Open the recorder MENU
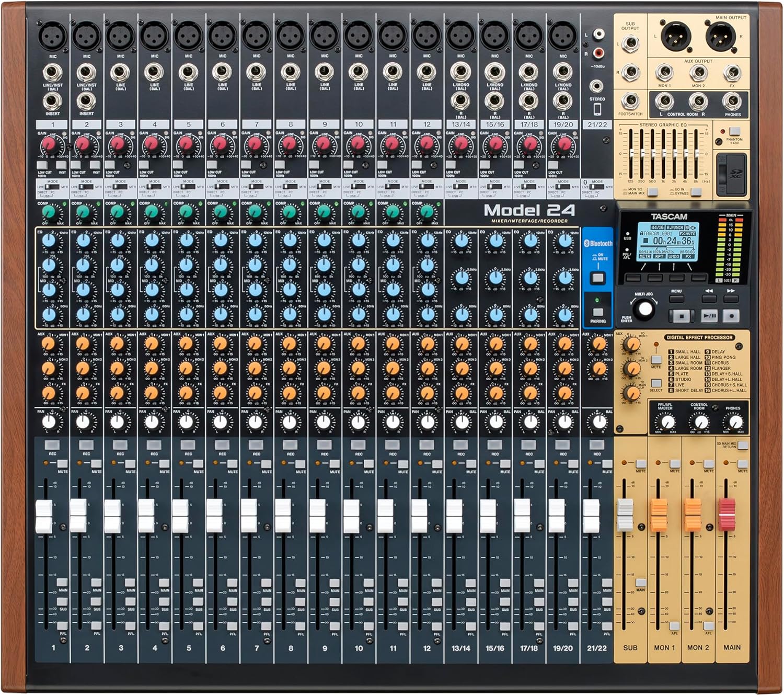Image resolution: width=784 pixels, height=696 pixels. click(675, 299)
